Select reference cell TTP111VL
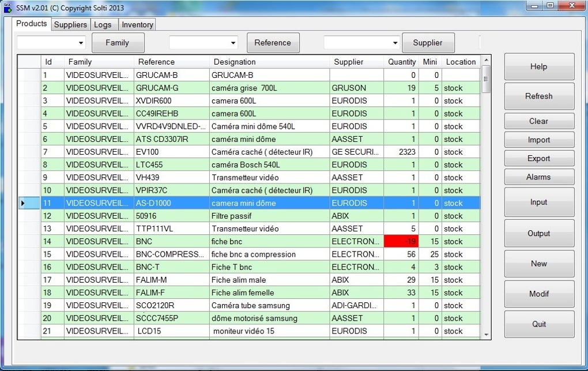Image resolution: width=588 pixels, height=371 pixels. [x=172, y=228]
